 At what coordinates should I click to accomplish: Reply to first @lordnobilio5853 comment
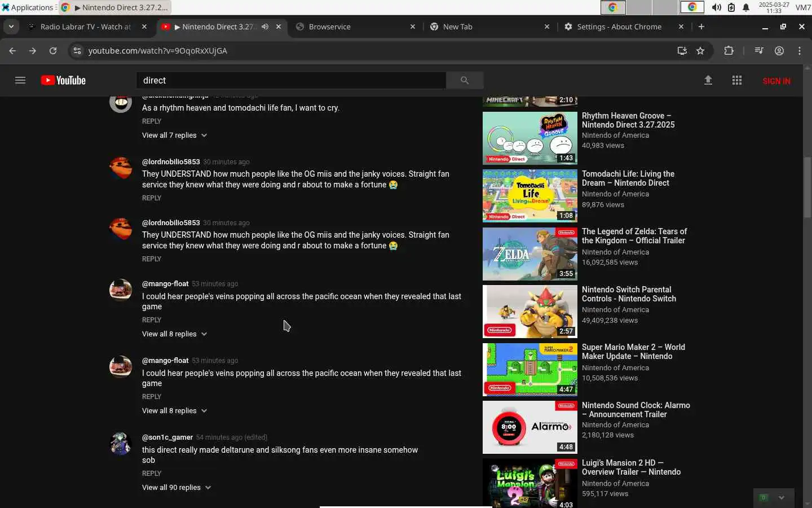(x=152, y=198)
